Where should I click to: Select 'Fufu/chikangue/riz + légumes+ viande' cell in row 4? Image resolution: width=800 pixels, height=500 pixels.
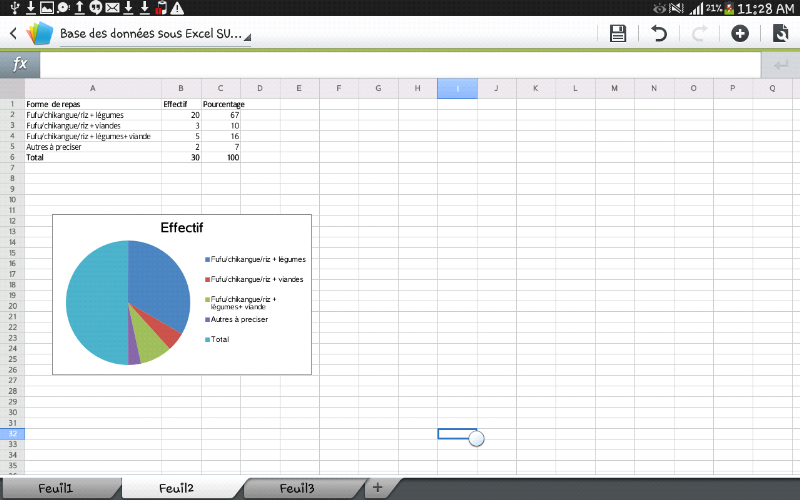[x=93, y=136]
